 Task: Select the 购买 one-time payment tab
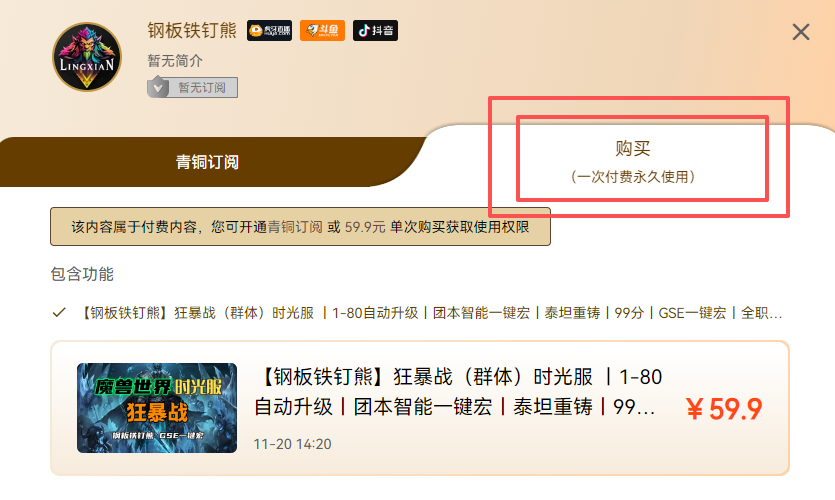pyautogui.click(x=632, y=161)
